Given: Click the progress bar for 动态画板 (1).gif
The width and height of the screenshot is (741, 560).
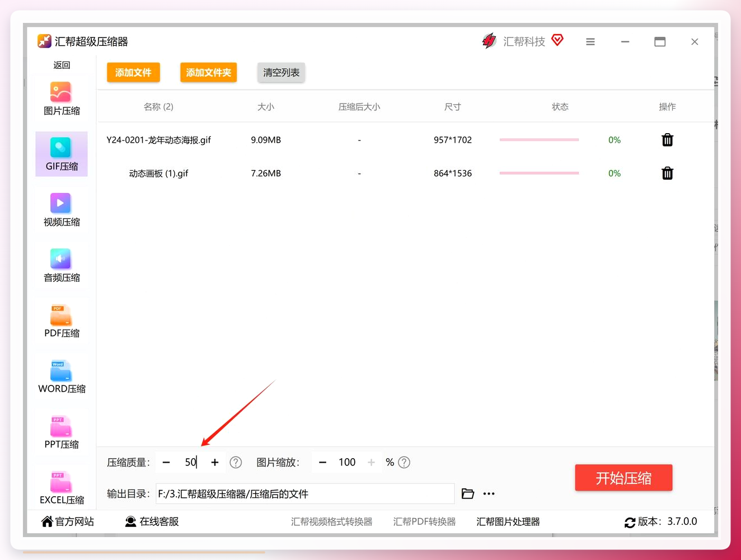Looking at the screenshot, I should tap(539, 173).
